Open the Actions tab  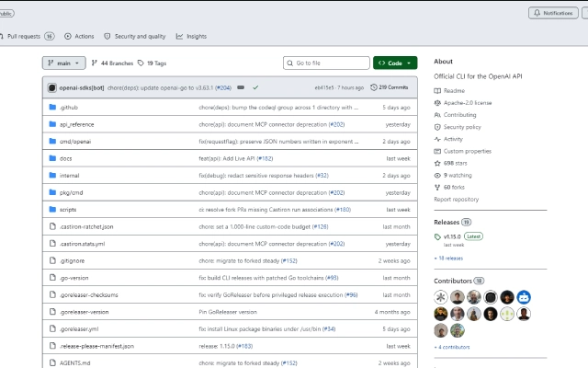pos(79,37)
